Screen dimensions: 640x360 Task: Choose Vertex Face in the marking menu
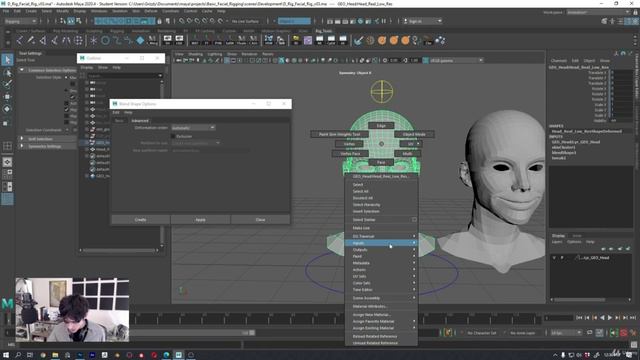tap(350, 154)
